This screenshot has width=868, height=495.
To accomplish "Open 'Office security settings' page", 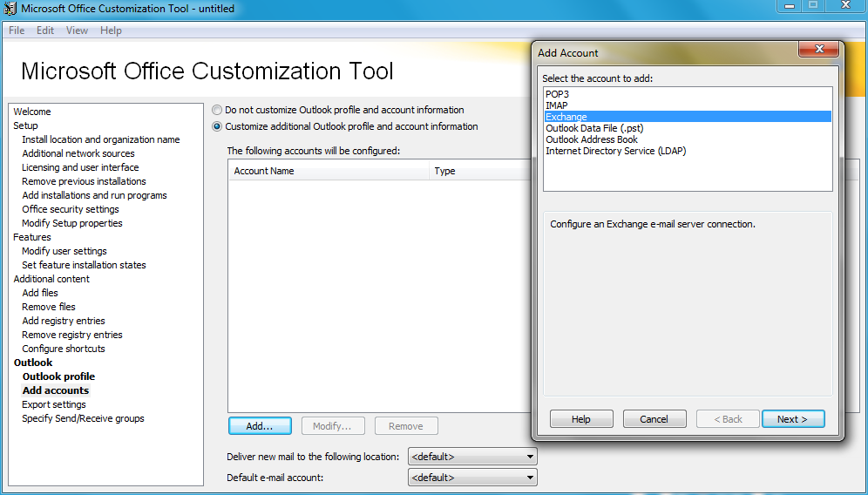I will coord(71,209).
